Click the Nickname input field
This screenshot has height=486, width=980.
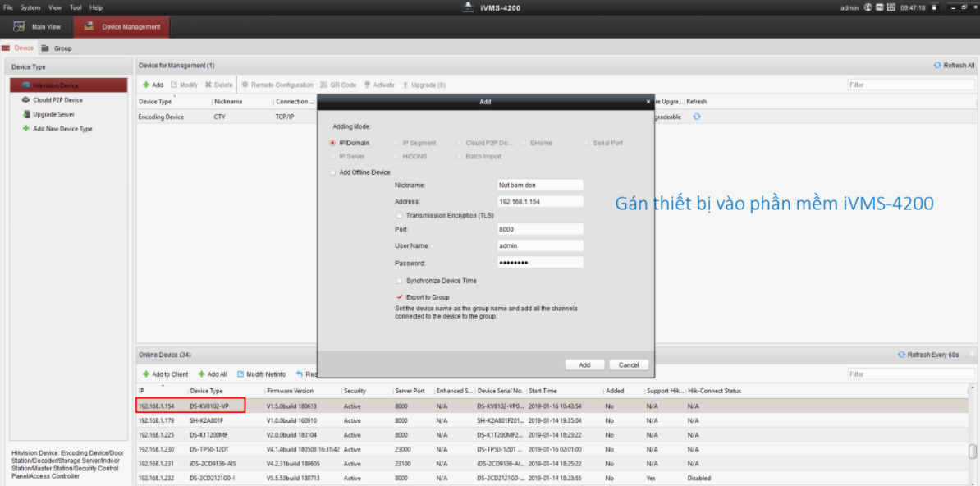540,185
